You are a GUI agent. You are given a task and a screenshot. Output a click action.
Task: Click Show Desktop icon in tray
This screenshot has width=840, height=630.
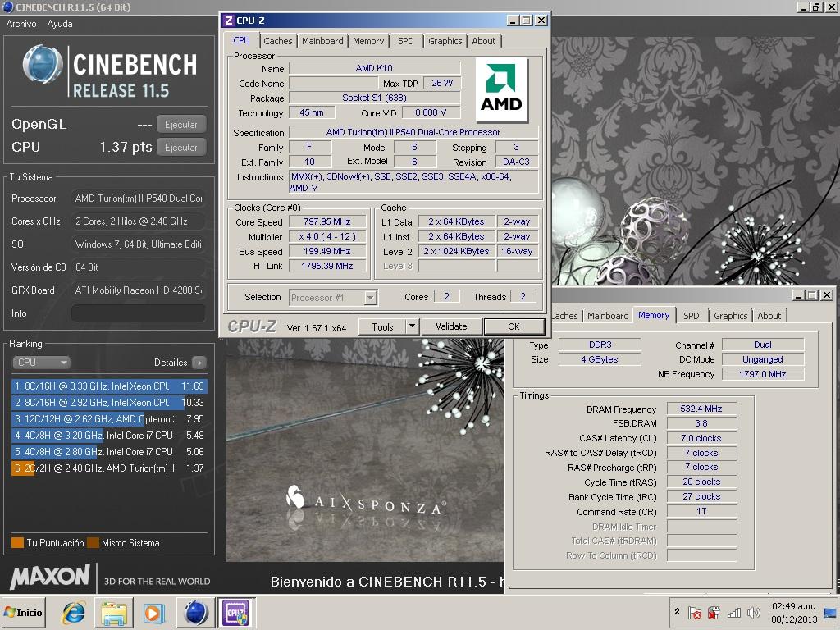tap(831, 612)
